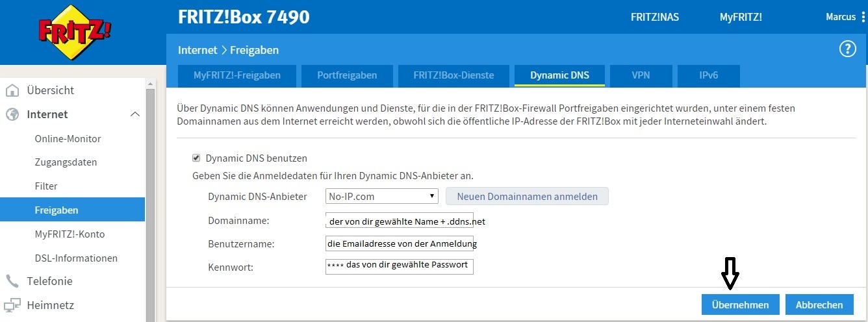The width and height of the screenshot is (868, 322).
Task: Click the Kennwort input field
Action: (x=400, y=266)
